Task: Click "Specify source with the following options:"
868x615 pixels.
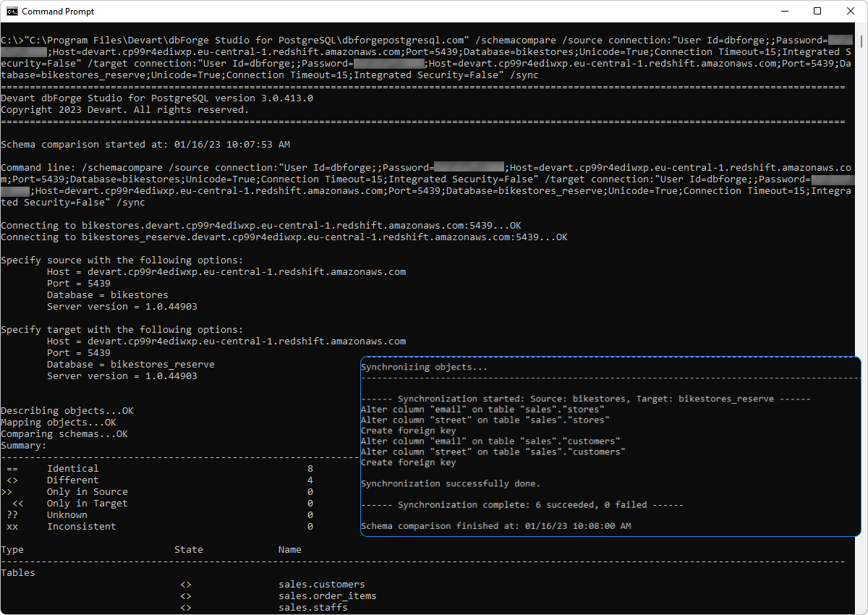Action: pos(122,260)
